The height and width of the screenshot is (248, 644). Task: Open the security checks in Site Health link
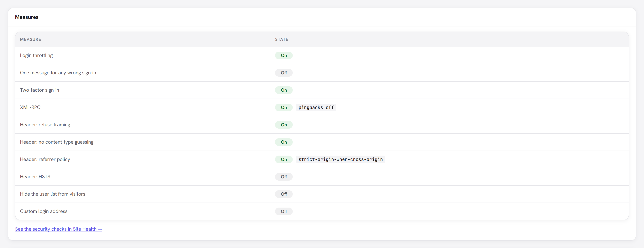click(58, 229)
